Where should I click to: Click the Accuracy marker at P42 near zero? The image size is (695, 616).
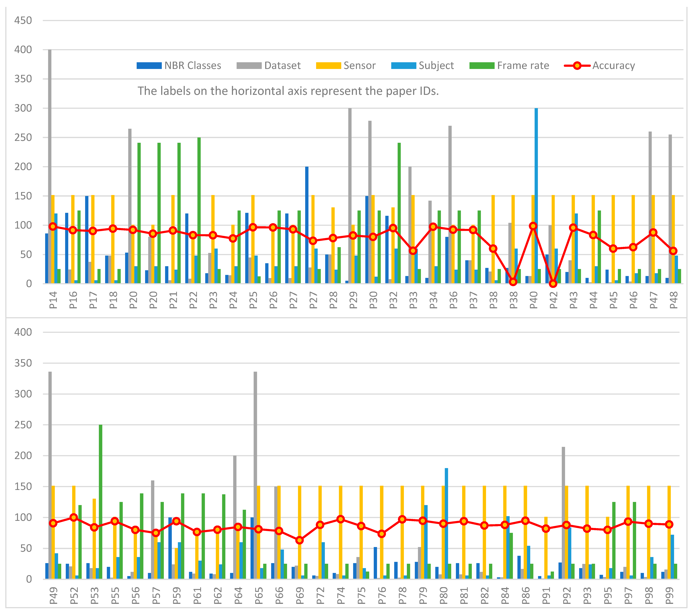(553, 283)
